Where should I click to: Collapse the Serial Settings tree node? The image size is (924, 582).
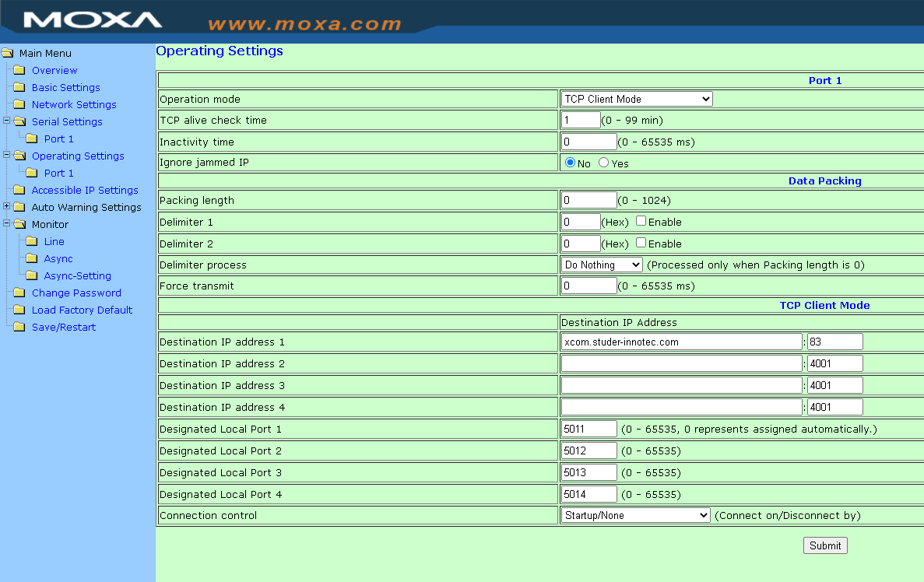pyautogui.click(x=6, y=121)
